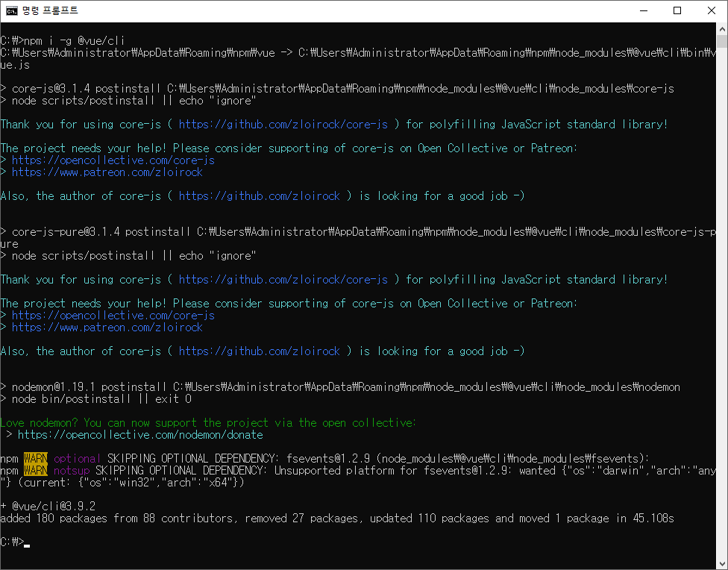
Task: Click the magenta 'notsup' text
Action: pyautogui.click(x=72, y=470)
